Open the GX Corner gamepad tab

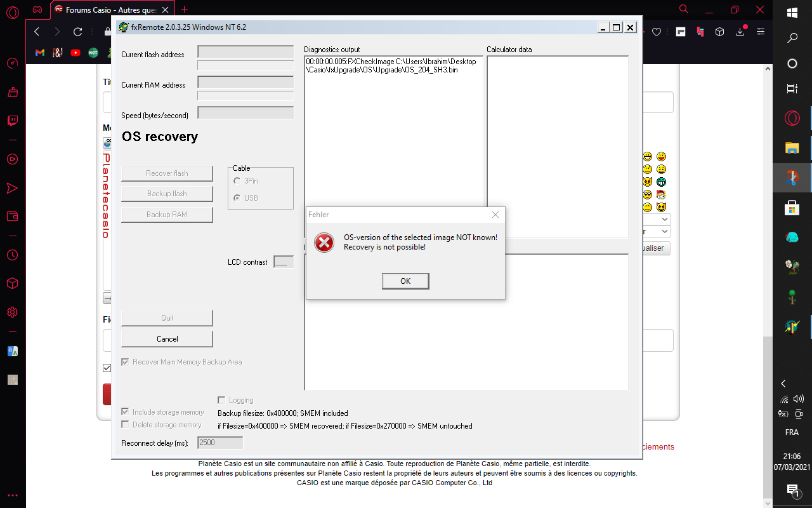(38, 10)
